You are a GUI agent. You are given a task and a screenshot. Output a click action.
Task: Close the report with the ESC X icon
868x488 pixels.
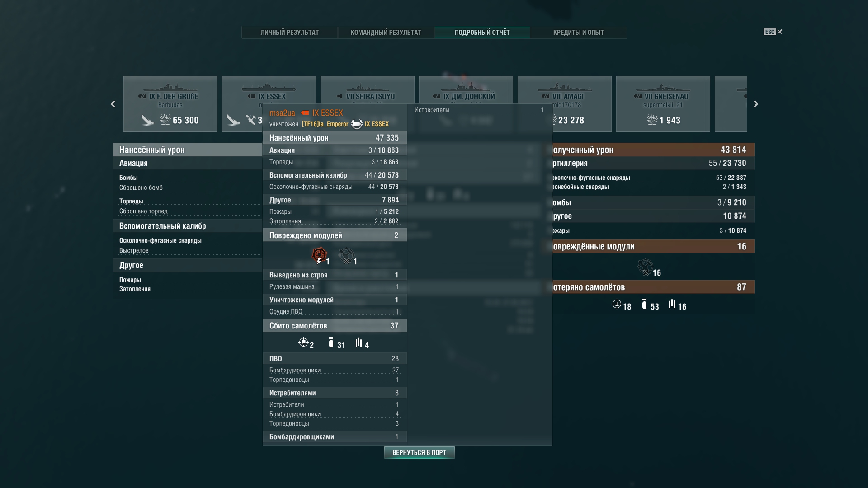pyautogui.click(x=779, y=32)
